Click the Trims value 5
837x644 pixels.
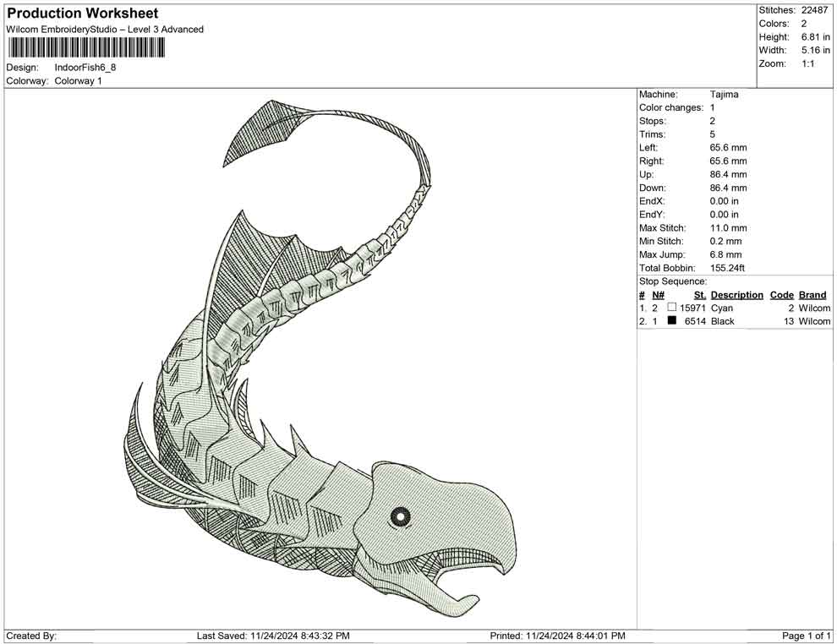[713, 134]
